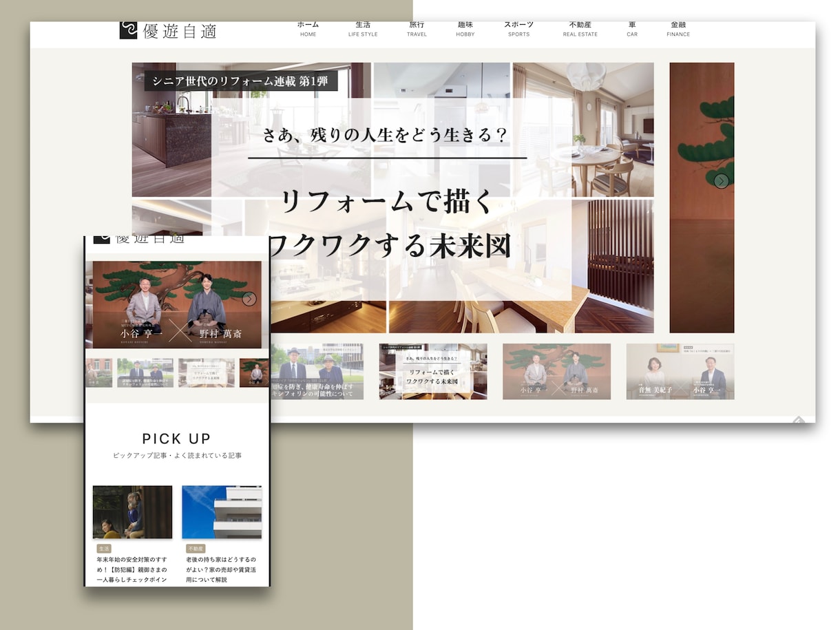Click the 優遊自適 site title text in desktop header
The height and width of the screenshot is (630, 840).
point(180,31)
